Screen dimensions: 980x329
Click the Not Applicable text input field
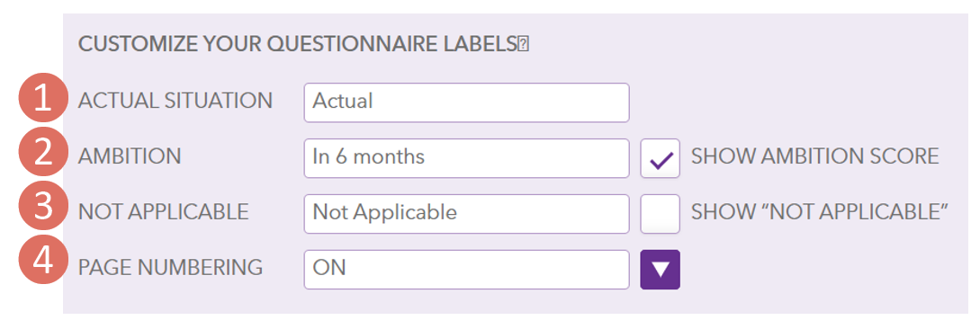pyautogui.click(x=466, y=214)
